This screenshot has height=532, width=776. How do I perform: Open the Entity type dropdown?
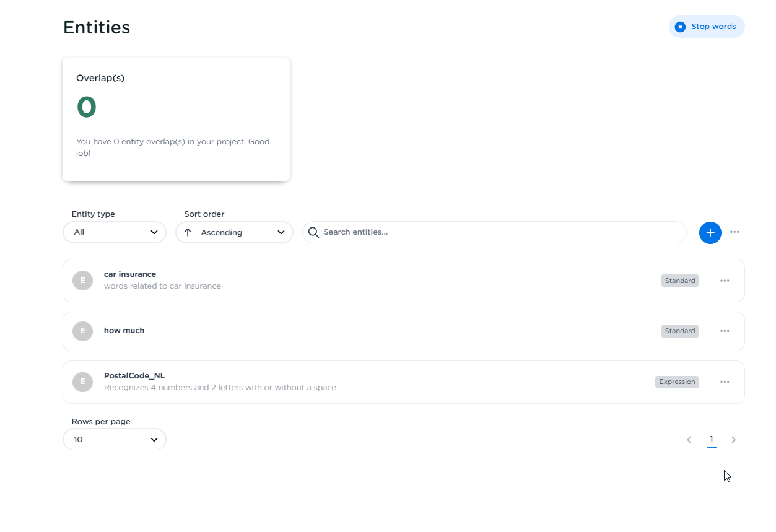115,232
